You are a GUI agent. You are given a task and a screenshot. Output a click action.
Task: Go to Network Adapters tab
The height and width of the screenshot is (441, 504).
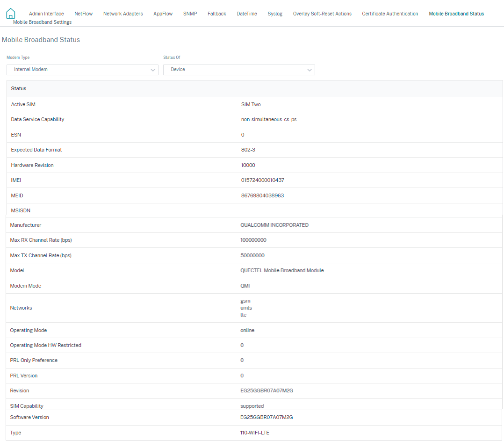coord(123,14)
